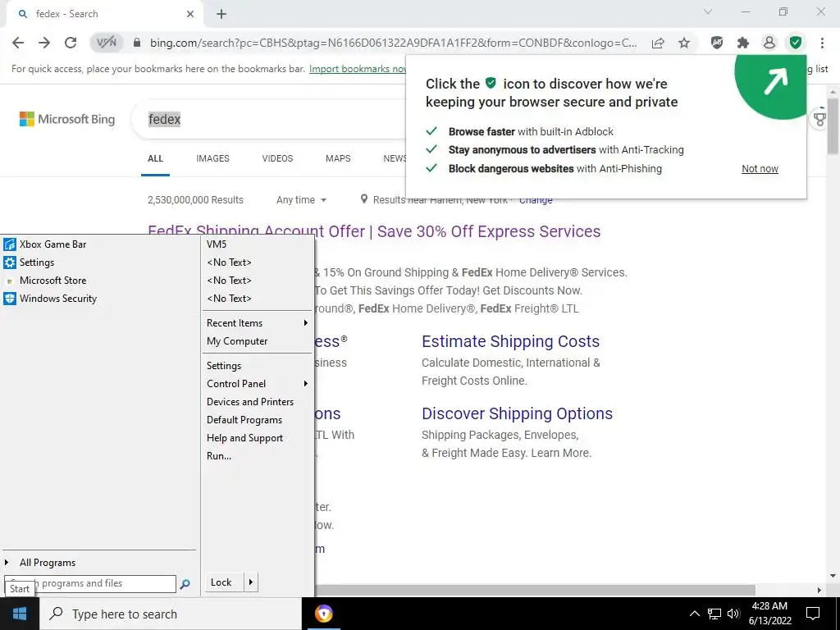Screen dimensions: 840x630
Task: Select the ALL search tab
Action: pos(155,158)
